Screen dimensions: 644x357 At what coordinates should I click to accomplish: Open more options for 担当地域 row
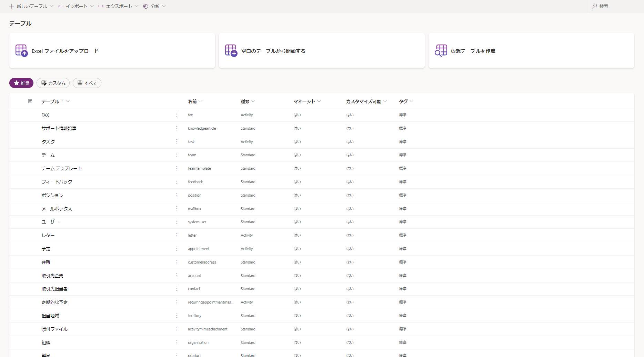(x=177, y=316)
